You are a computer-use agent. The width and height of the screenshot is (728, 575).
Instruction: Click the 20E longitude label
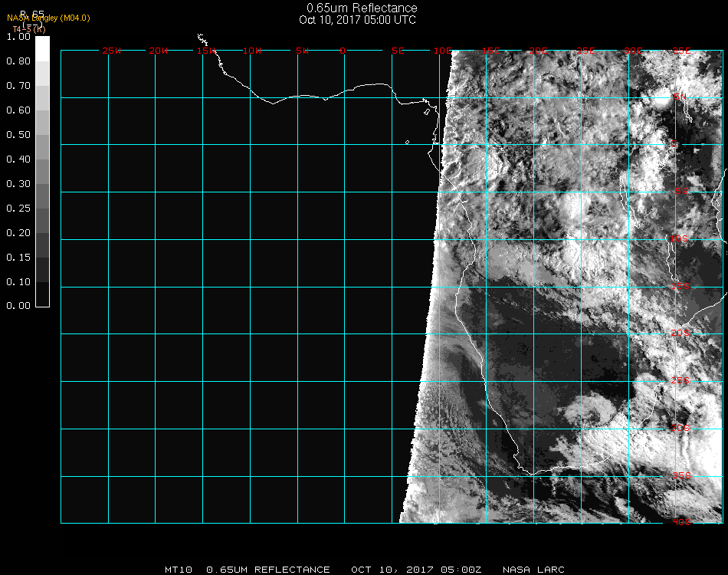(539, 51)
